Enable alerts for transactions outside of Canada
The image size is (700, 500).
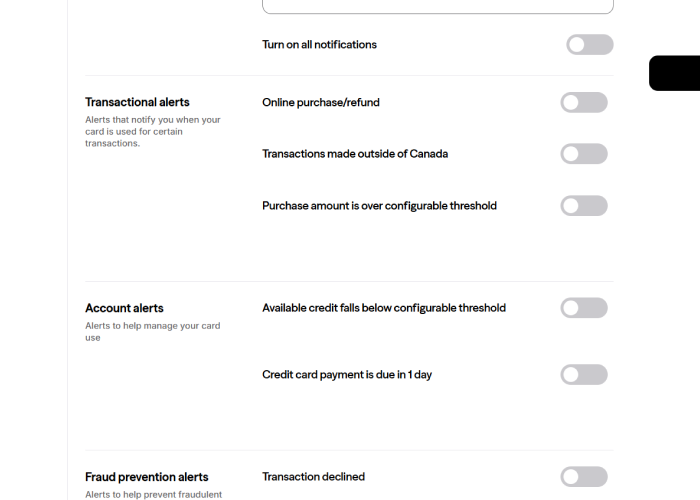click(584, 154)
